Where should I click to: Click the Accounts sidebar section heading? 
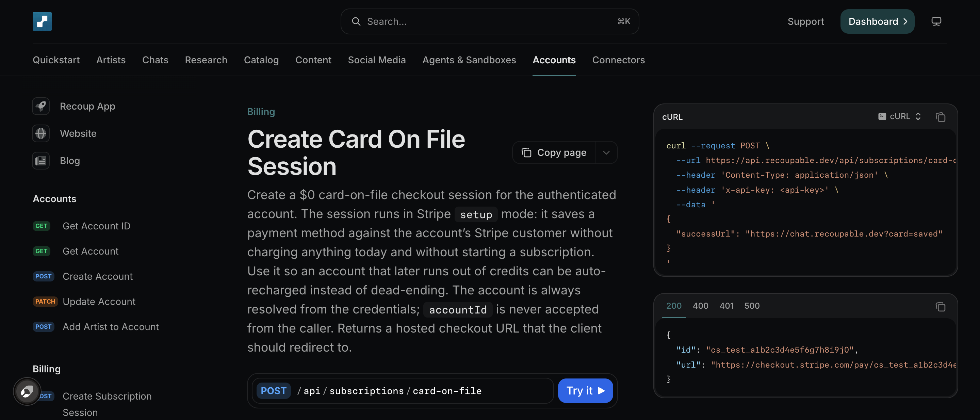(x=54, y=198)
